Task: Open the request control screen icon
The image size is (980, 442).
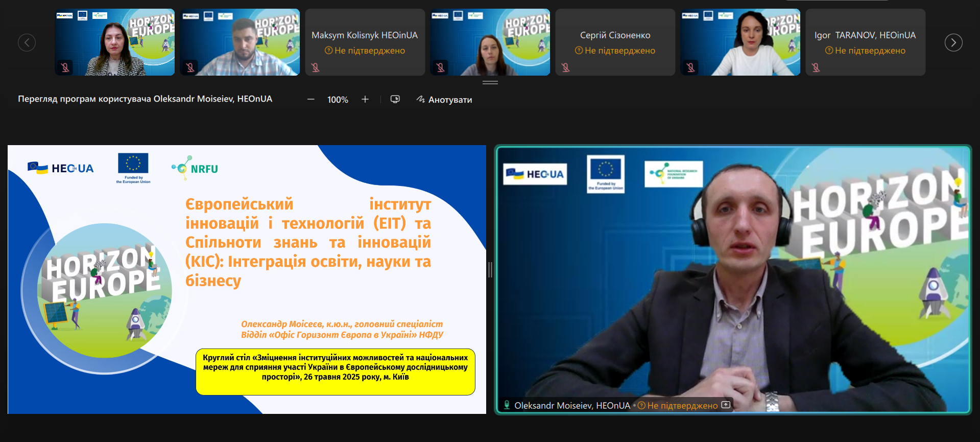Action: (395, 99)
